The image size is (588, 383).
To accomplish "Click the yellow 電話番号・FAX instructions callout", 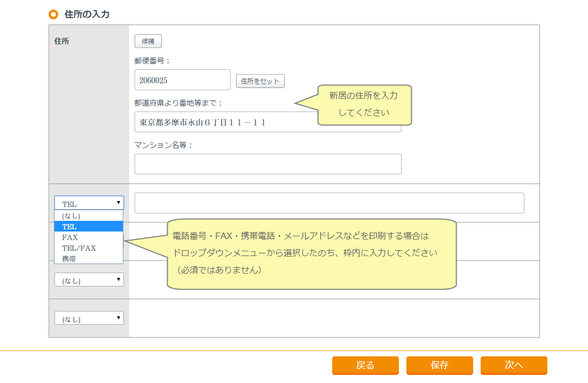I will (311, 254).
